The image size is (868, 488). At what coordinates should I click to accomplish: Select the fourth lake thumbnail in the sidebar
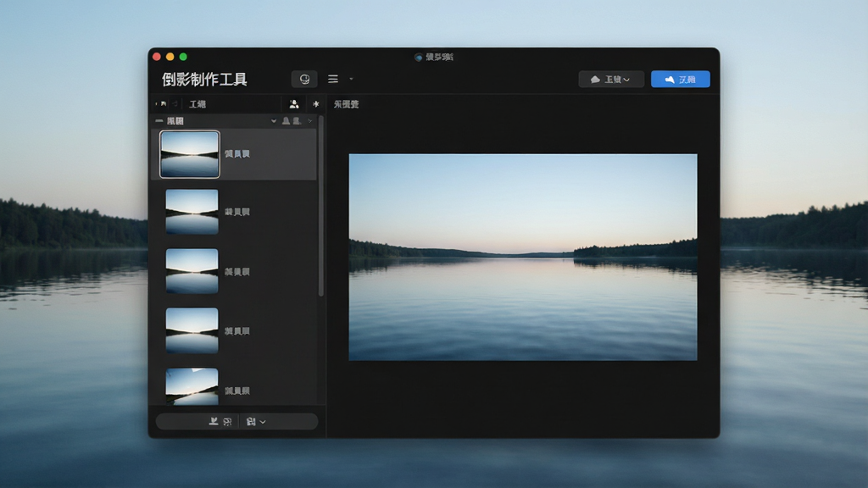(192, 330)
